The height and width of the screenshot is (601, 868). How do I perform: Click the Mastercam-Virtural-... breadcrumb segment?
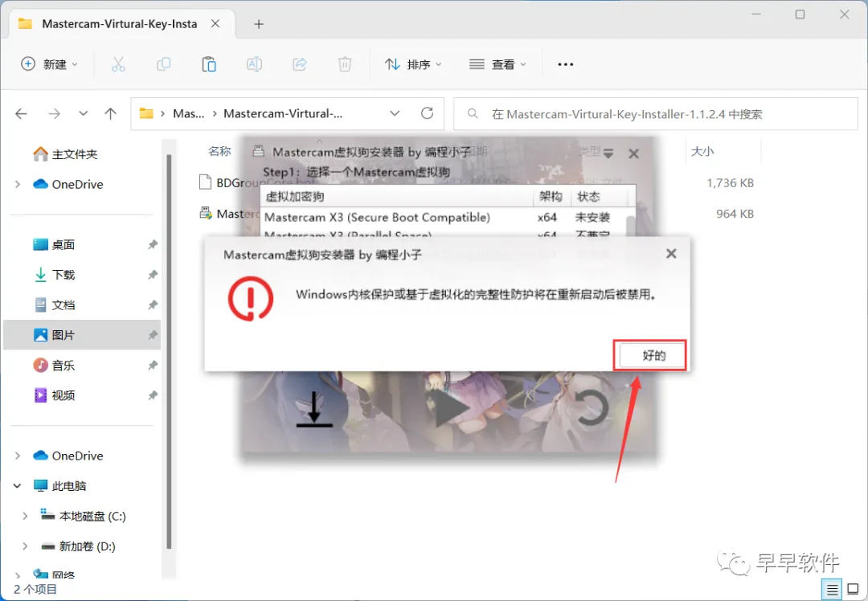click(283, 113)
